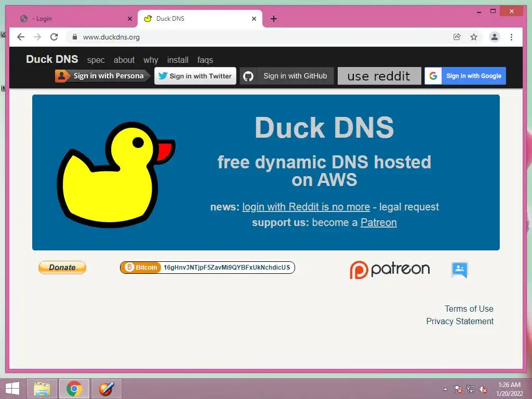Click the Chrome taskbar icon
This screenshot has width=532, height=399.
74,389
